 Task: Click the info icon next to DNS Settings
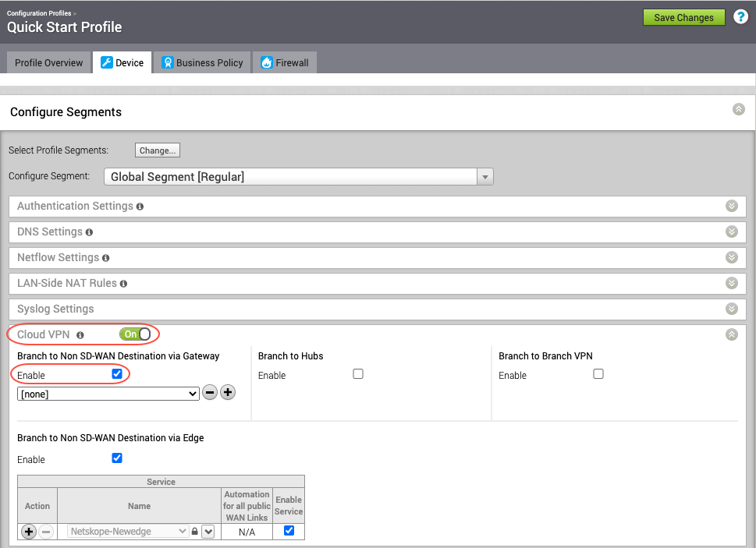[x=88, y=232]
